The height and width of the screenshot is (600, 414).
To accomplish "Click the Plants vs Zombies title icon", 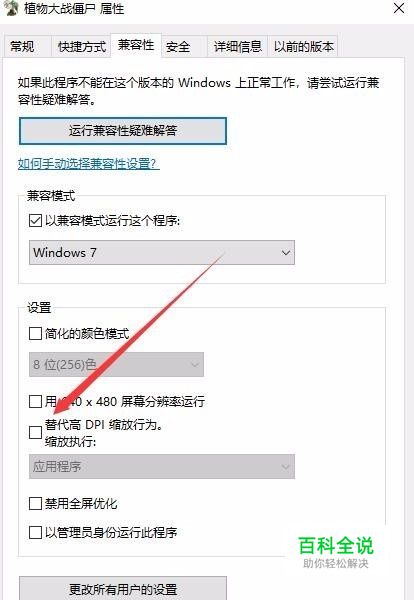I will [10, 7].
